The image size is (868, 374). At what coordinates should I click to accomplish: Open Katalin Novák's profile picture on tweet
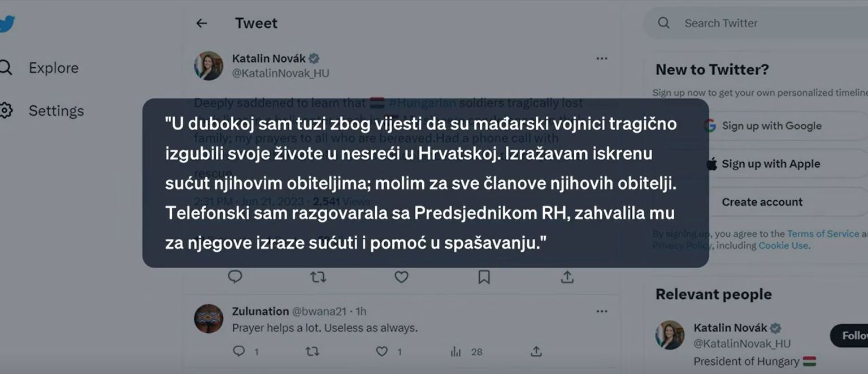209,66
